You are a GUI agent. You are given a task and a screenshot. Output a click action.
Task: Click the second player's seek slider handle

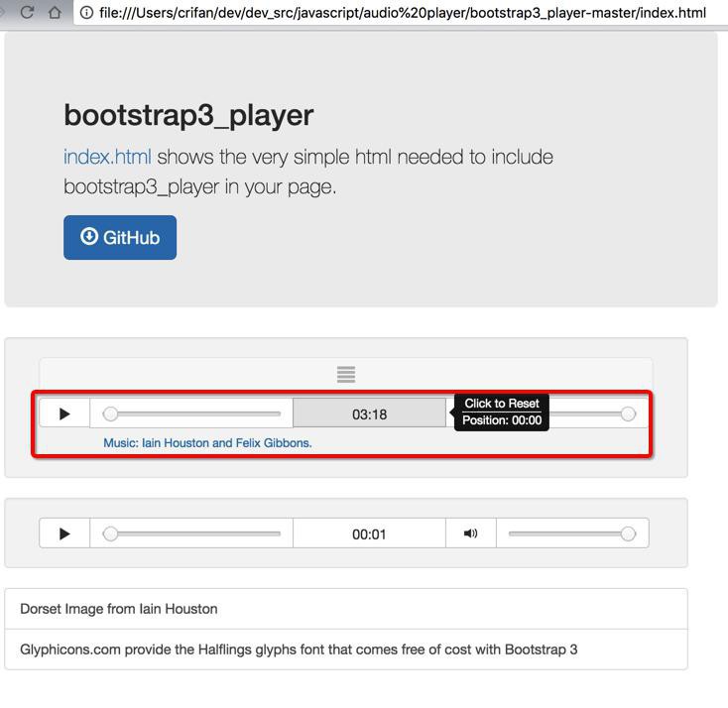(x=110, y=533)
